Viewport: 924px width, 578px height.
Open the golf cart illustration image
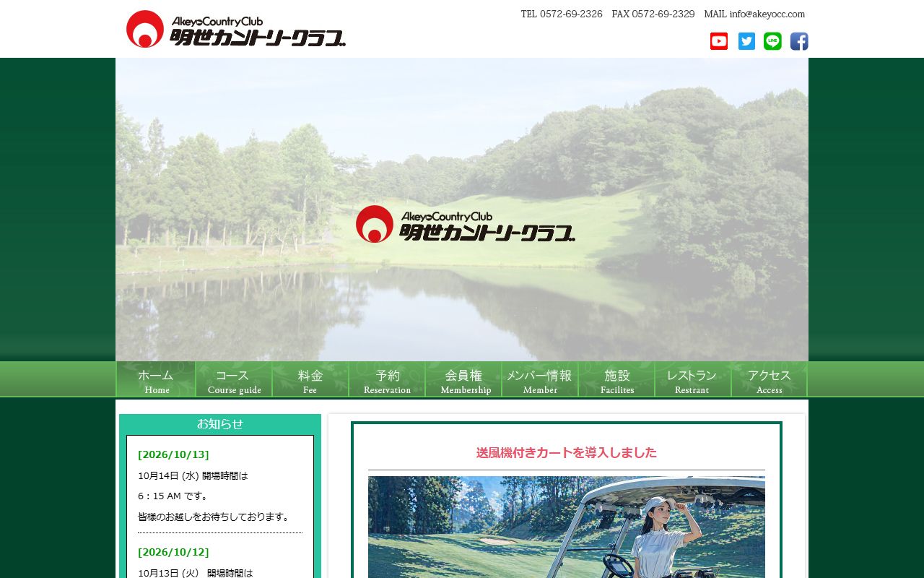567,527
